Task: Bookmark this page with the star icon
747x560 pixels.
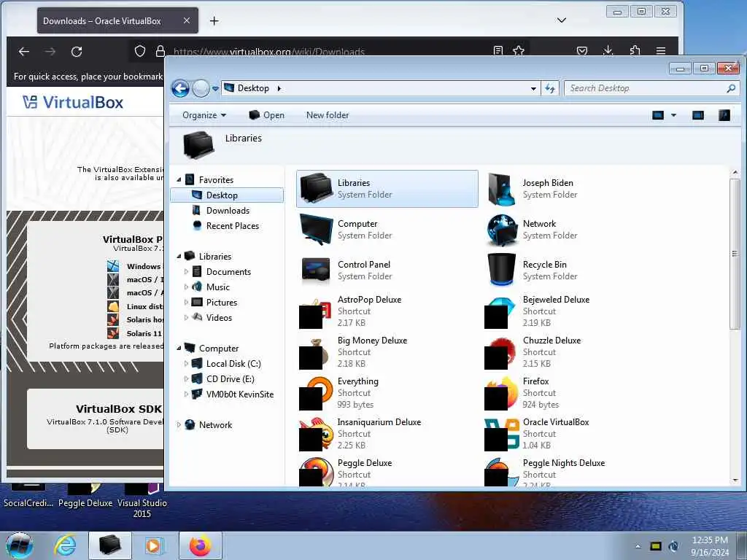Action: [519, 50]
